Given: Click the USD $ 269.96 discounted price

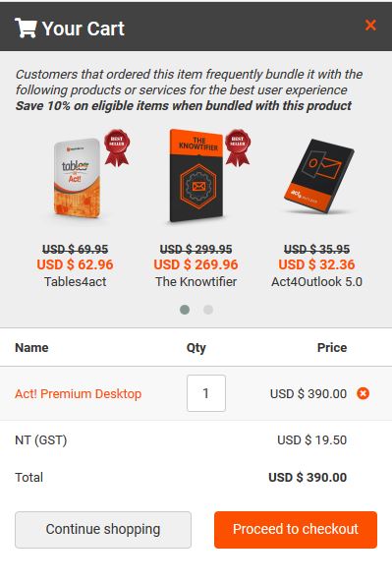Looking at the screenshot, I should [x=196, y=264].
